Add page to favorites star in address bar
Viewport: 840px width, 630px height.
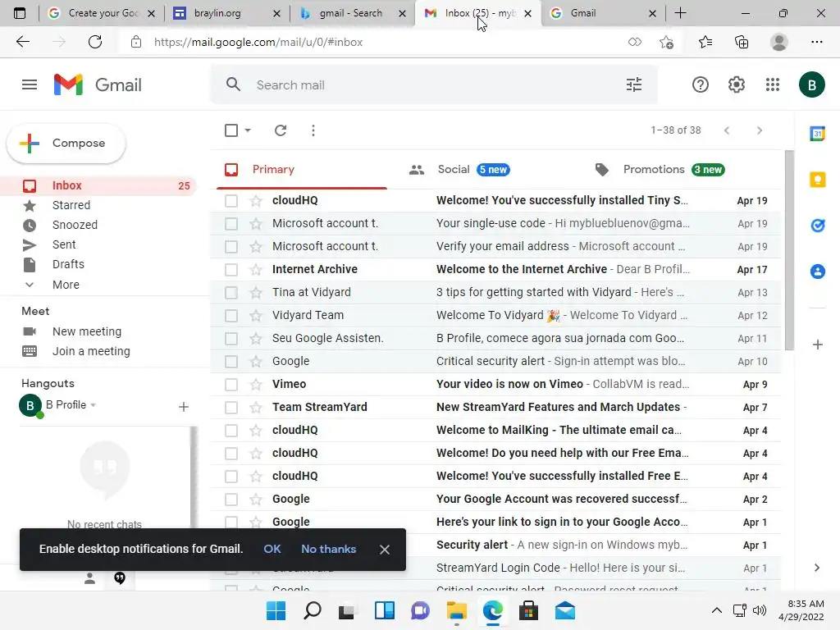pyautogui.click(x=666, y=42)
